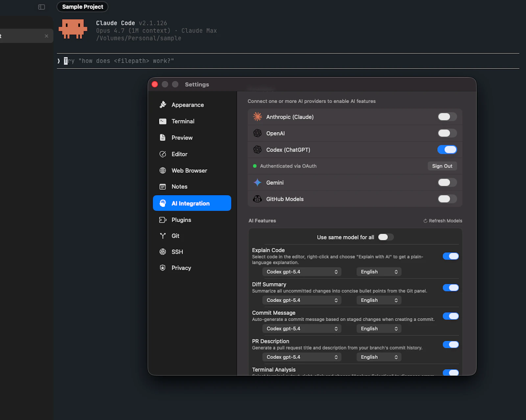Click the Editor pencil icon
The image size is (526, 420).
click(163, 154)
